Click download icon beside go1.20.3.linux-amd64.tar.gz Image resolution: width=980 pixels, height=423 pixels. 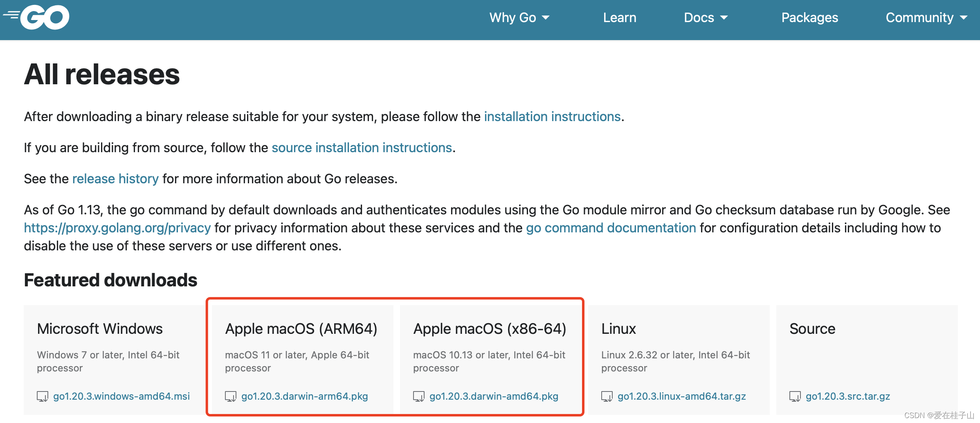[x=607, y=396]
